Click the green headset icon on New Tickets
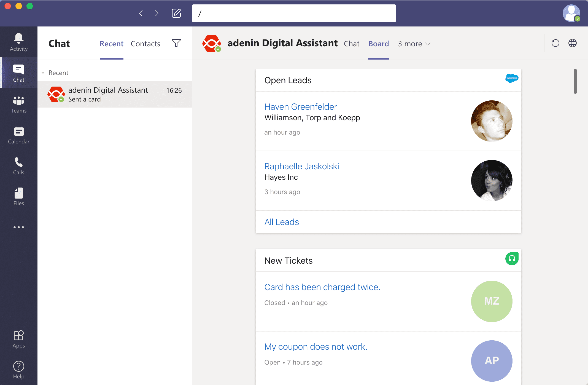The width and height of the screenshot is (588, 385). tap(512, 259)
